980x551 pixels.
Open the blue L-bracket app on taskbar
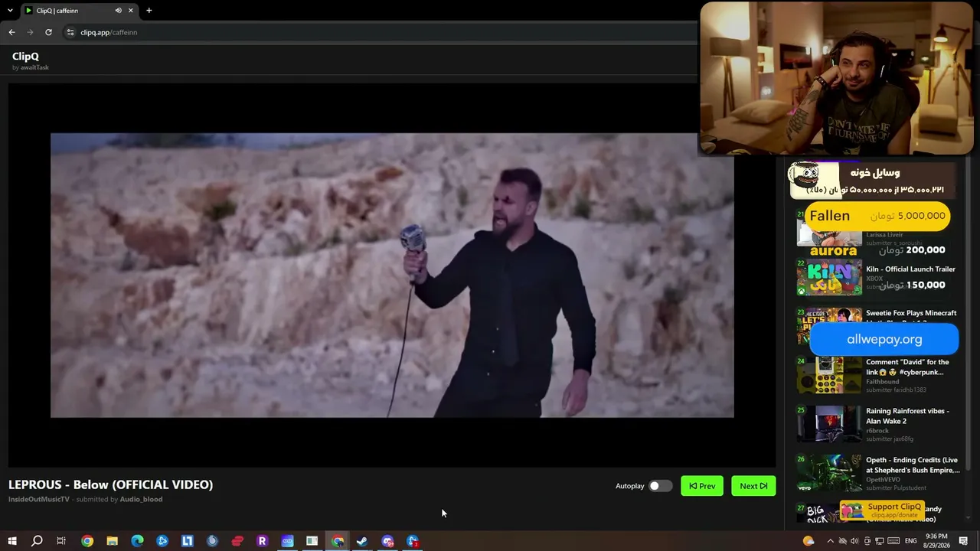[187, 541]
